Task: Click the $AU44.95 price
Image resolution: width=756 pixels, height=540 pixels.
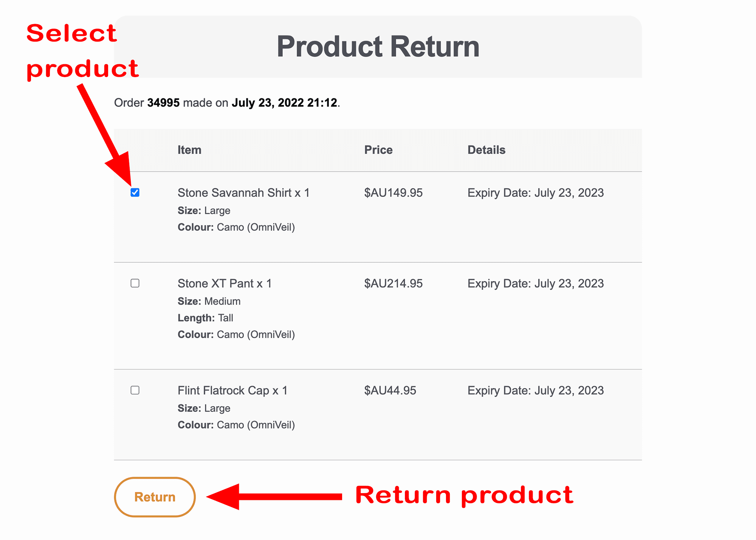Action: pyautogui.click(x=390, y=390)
